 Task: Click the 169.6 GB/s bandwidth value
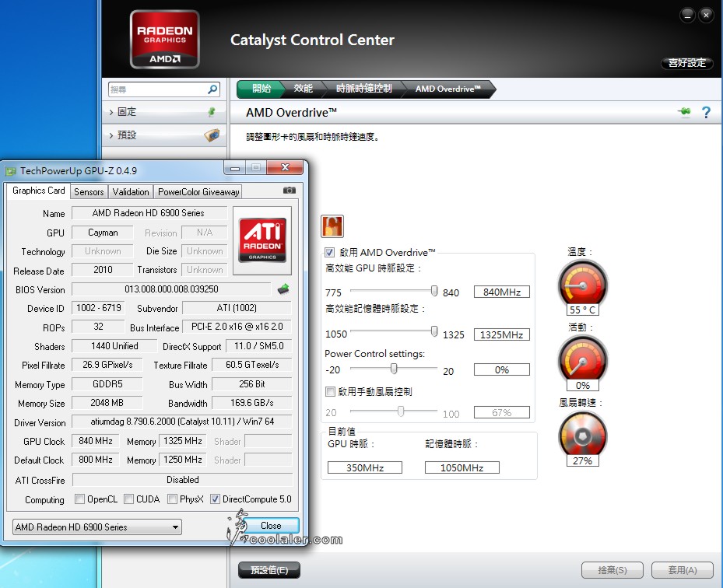point(251,403)
